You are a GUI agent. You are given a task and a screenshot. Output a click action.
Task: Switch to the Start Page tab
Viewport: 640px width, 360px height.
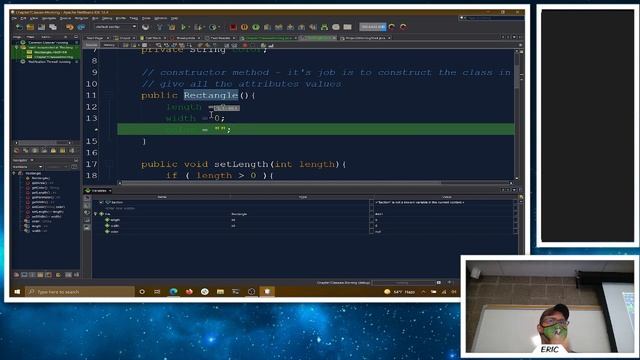coord(96,38)
